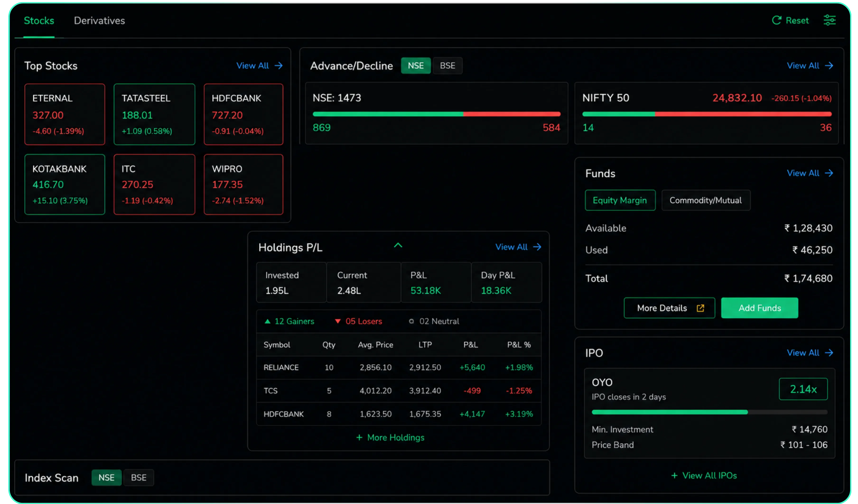Open the ETERNAL stock card
This screenshot has width=858, height=504.
pos(65,114)
